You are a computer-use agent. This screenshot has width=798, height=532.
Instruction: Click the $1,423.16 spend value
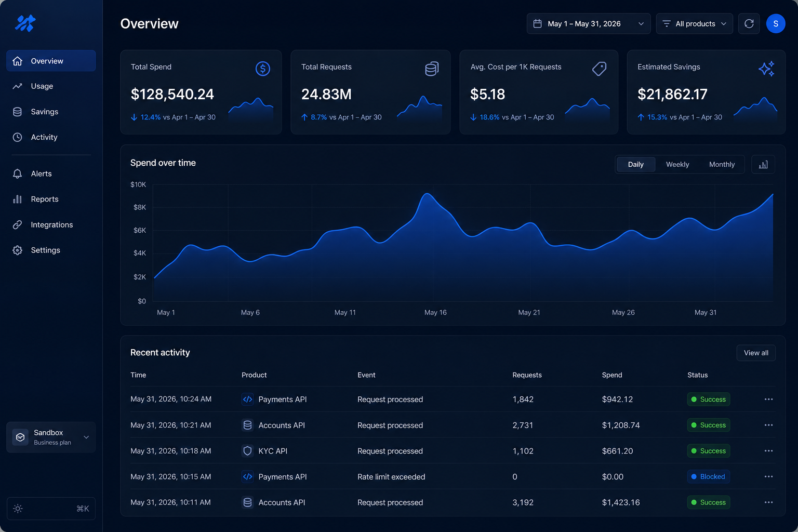(621, 502)
